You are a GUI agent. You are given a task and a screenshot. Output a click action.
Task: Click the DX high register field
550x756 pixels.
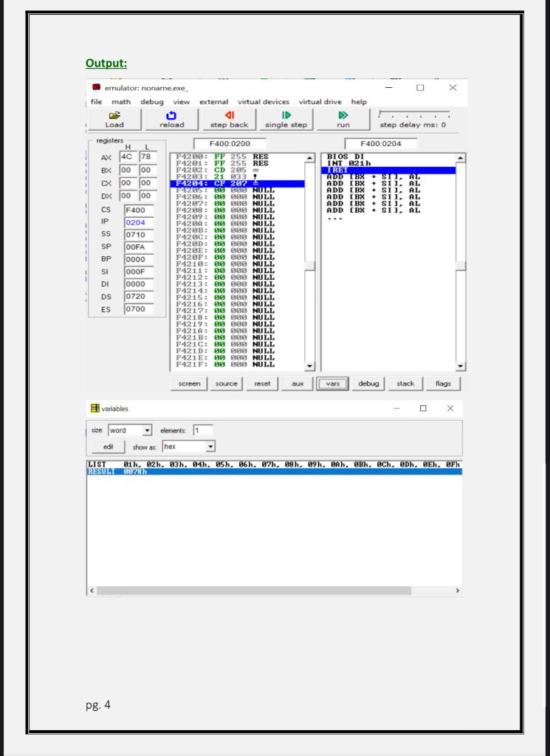coord(128,196)
